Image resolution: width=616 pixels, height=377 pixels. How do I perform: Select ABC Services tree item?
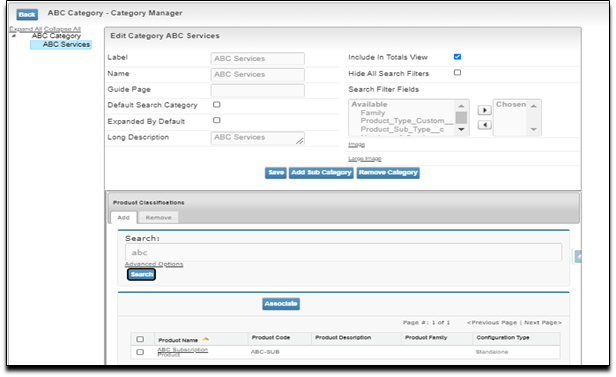point(66,44)
